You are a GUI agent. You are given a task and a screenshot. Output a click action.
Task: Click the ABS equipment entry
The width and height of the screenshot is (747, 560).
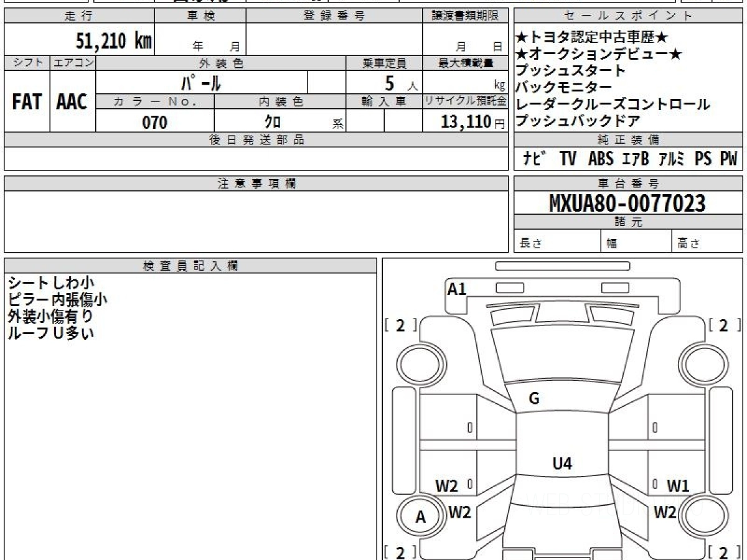tap(600, 159)
